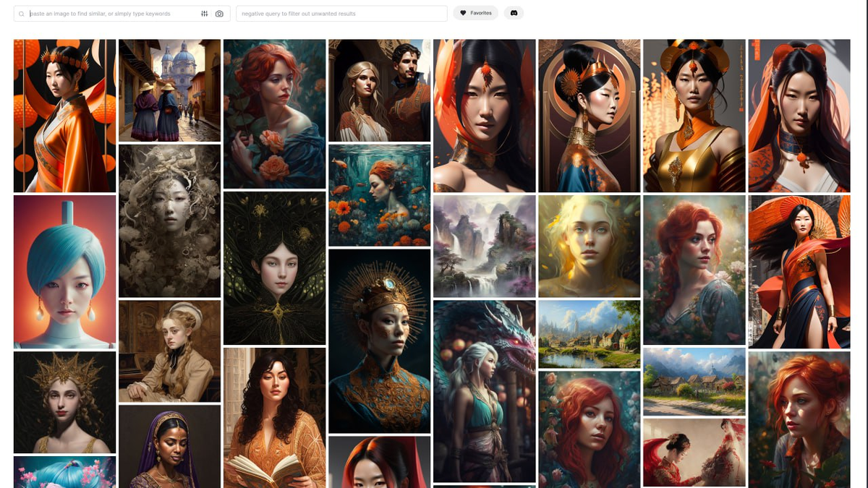Open the red-haired woman in blue floral dress
The width and height of the screenshot is (868, 488).
tap(694, 270)
